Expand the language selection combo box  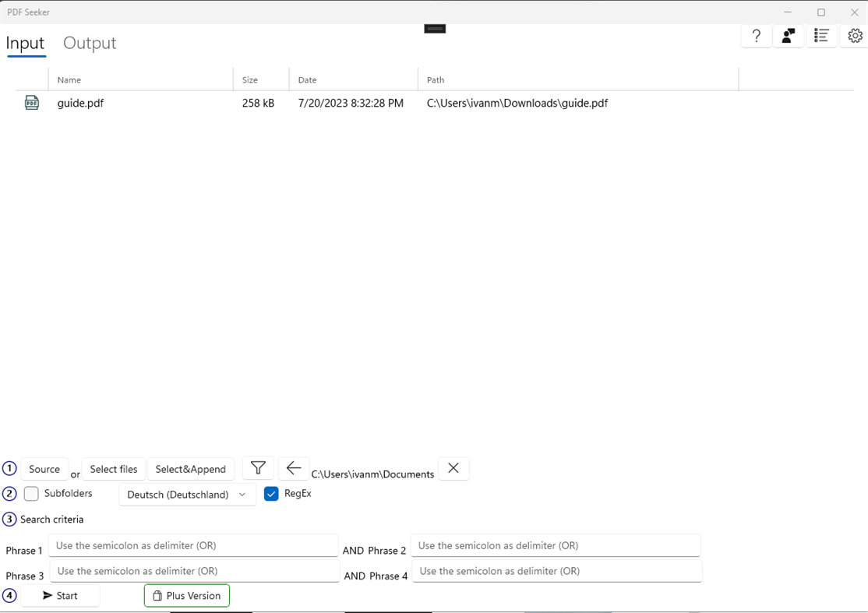pyautogui.click(x=242, y=495)
